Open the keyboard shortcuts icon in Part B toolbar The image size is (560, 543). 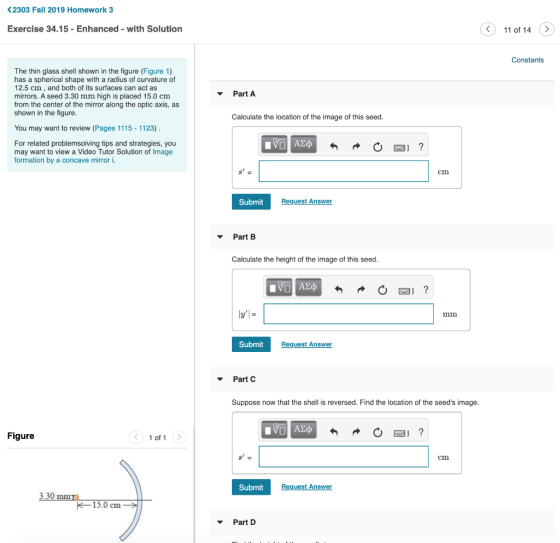406,291
